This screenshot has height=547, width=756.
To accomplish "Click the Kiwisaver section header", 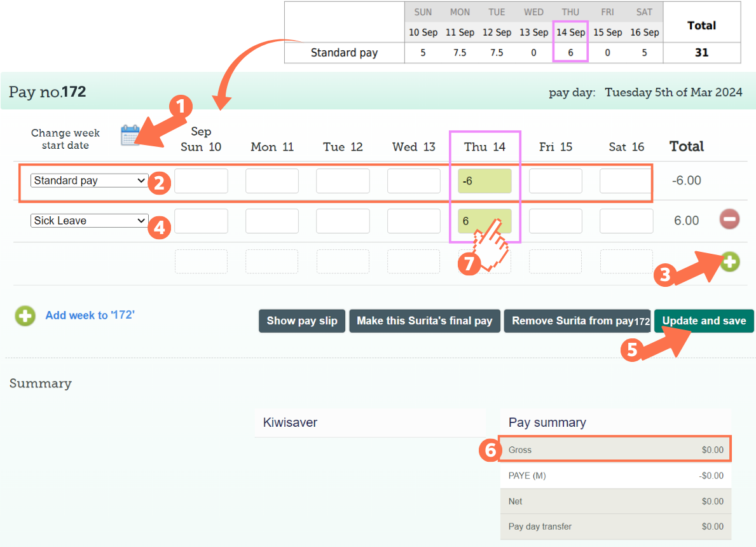I will tap(291, 422).
